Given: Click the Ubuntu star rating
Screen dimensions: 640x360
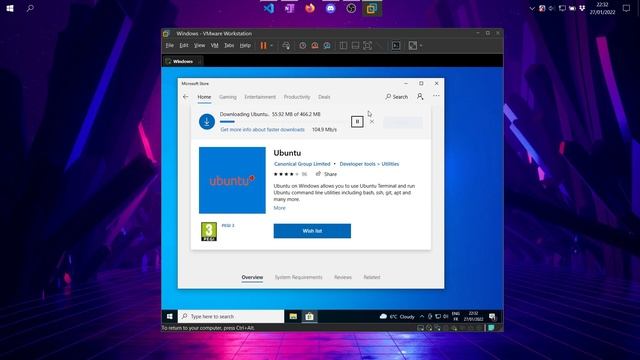Looking at the screenshot, I should coord(286,174).
